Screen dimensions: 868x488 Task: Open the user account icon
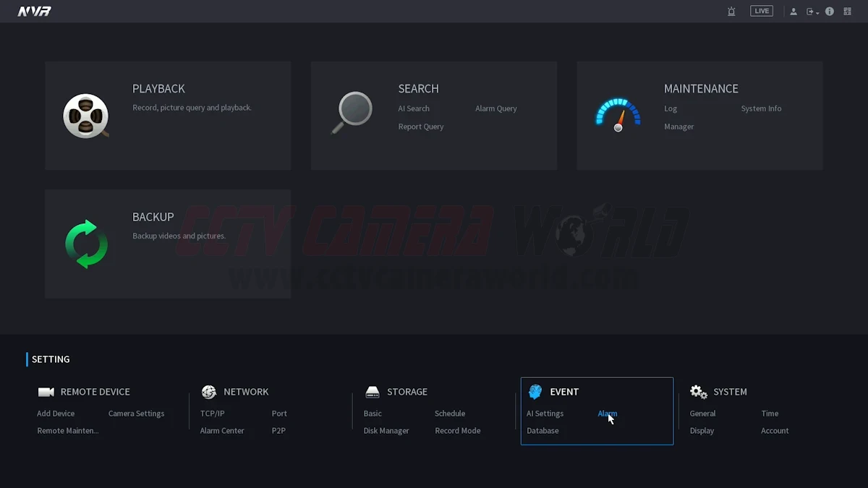(x=793, y=12)
